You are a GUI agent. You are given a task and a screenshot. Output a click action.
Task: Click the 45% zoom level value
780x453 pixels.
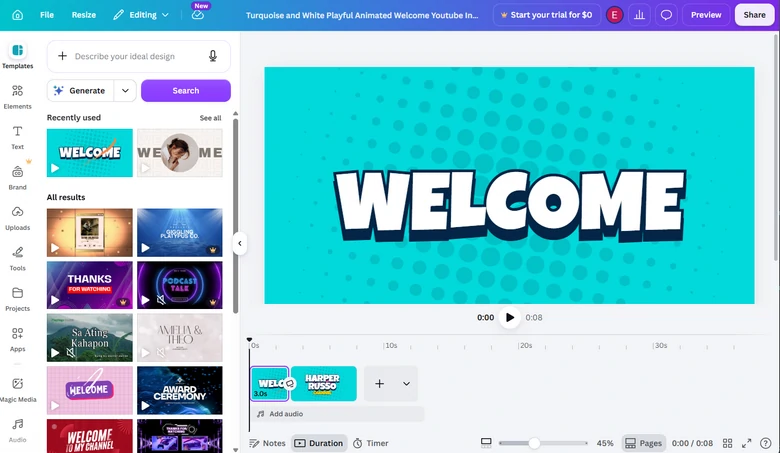pyautogui.click(x=605, y=443)
